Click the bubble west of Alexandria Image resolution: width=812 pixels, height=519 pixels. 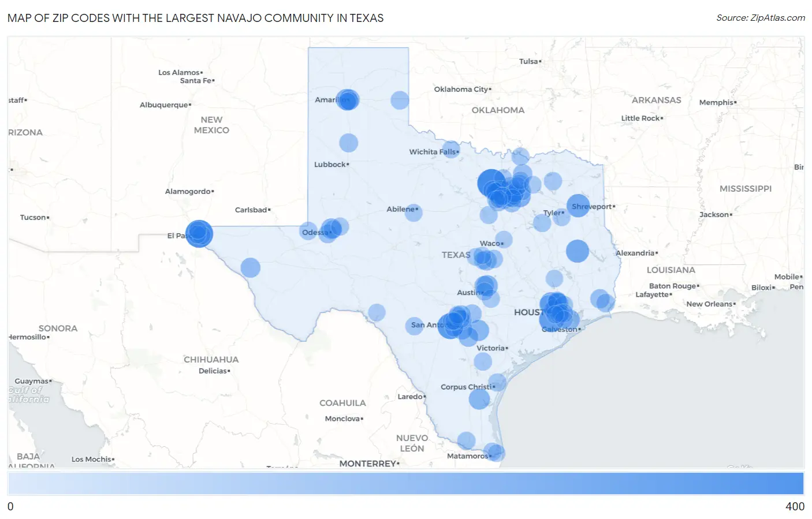(x=577, y=251)
